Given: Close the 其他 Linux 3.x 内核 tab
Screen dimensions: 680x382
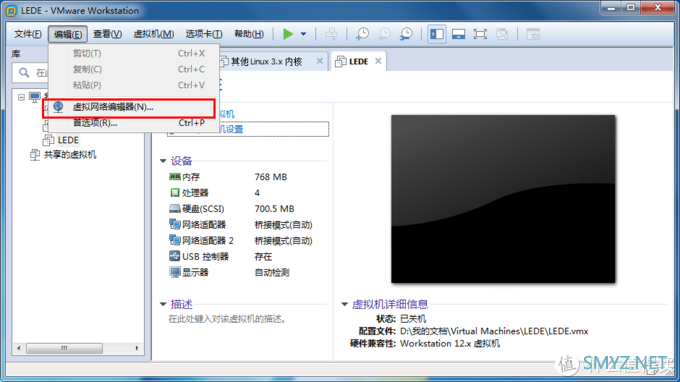Looking at the screenshot, I should click(x=320, y=61).
